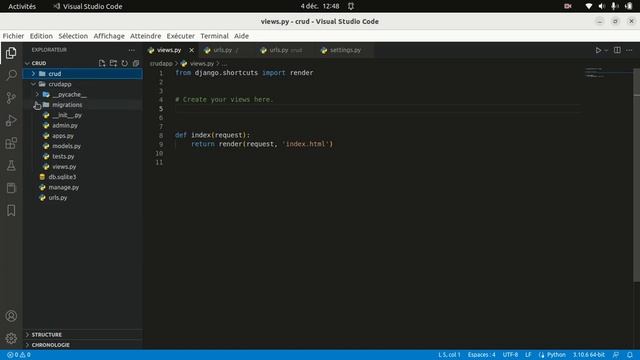This screenshot has height=360, width=640.
Task: Open notifications bell in status bar
Action: (x=630, y=355)
